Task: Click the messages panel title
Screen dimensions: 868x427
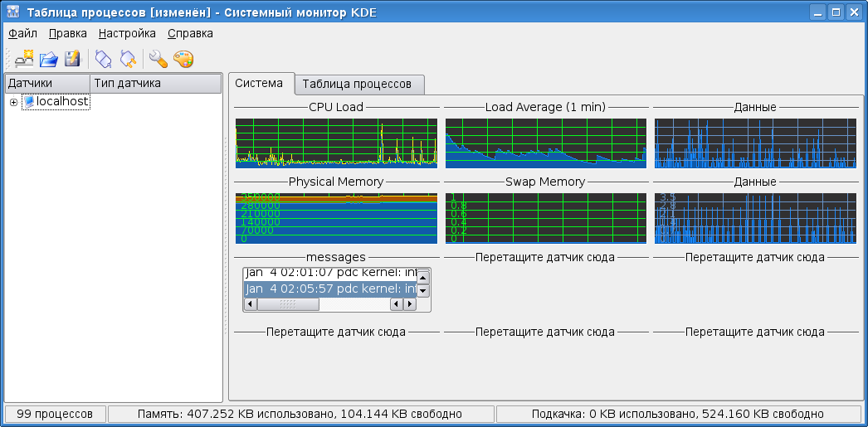Action: [x=335, y=257]
